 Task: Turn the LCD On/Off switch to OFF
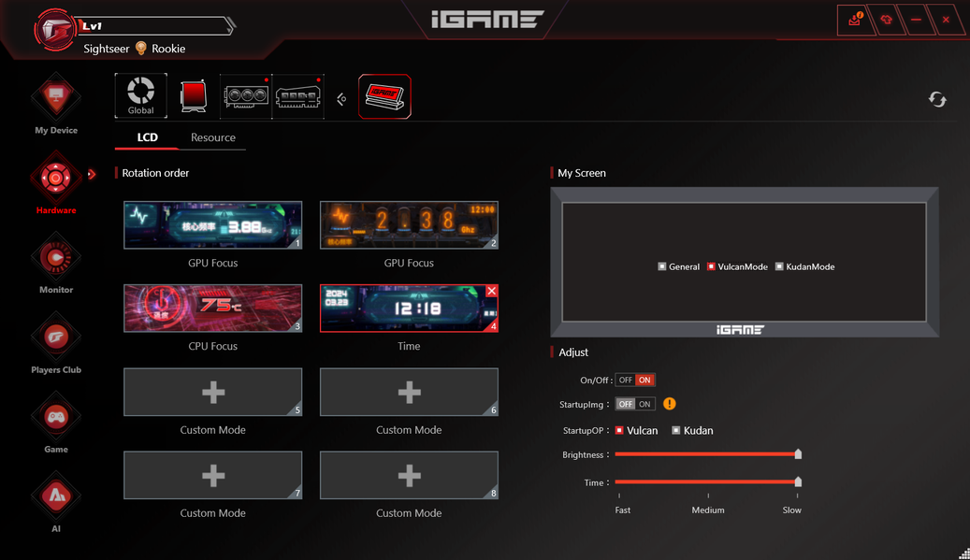[626, 381]
